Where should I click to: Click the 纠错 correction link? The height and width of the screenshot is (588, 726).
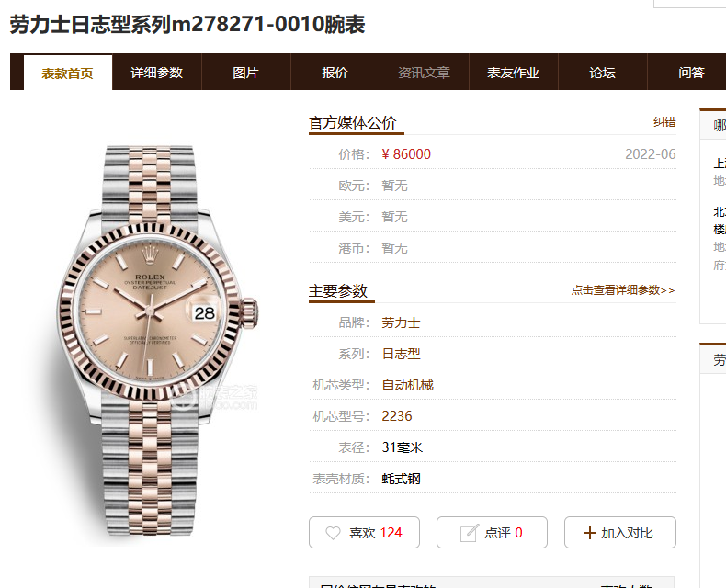tap(664, 122)
